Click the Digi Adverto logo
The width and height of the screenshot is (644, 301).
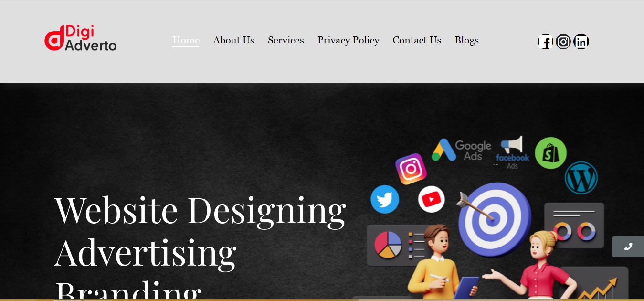81,38
